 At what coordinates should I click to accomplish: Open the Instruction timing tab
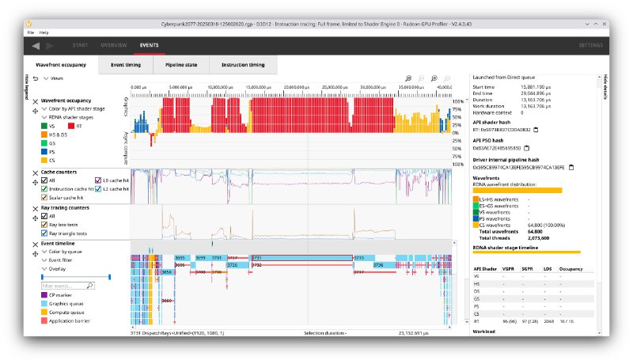[x=243, y=65]
